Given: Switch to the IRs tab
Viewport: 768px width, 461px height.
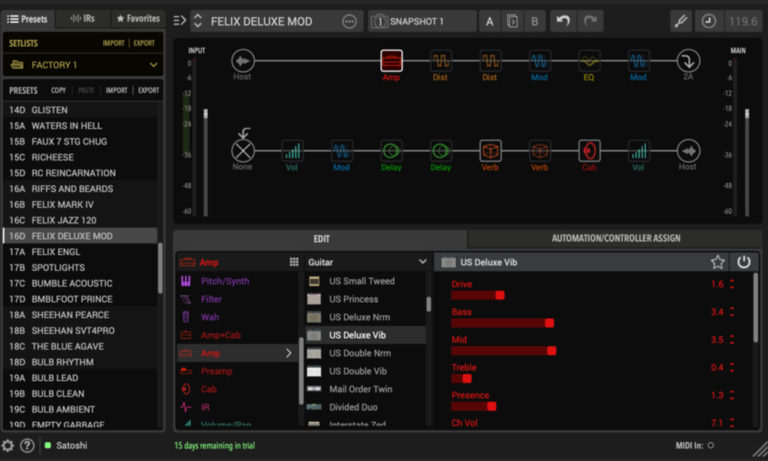Looking at the screenshot, I should tap(83, 19).
